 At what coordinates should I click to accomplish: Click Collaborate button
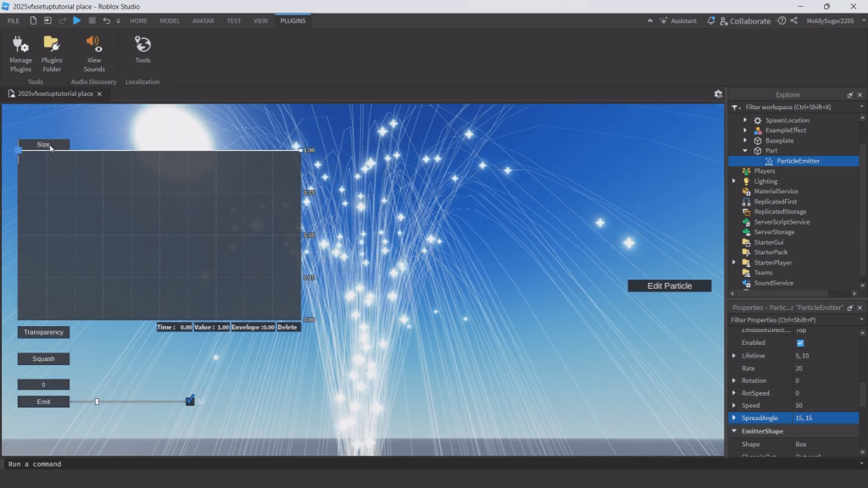click(745, 21)
